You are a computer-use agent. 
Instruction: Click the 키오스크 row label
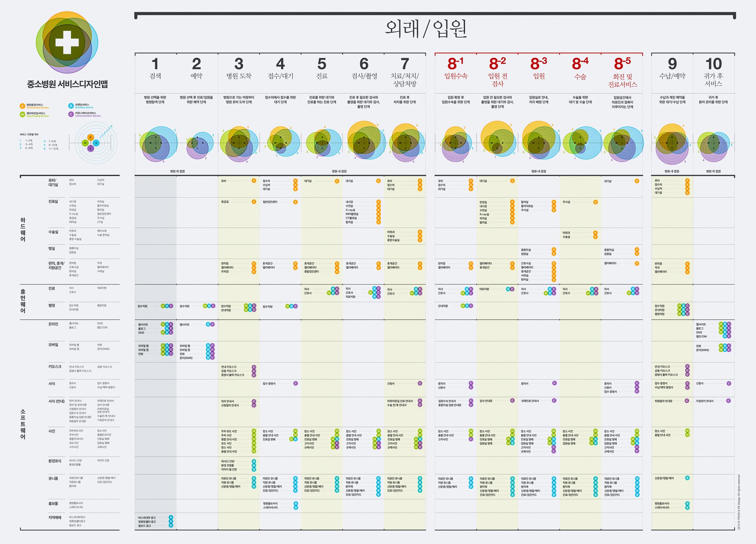click(55, 366)
